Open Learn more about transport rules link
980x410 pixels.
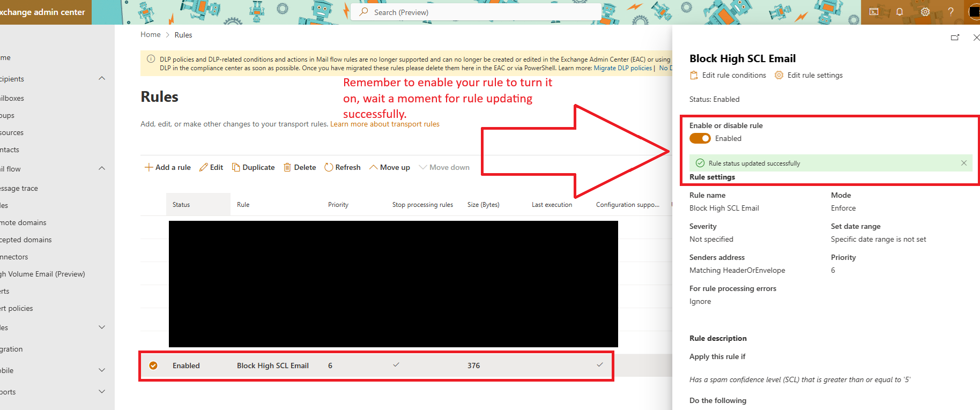[385, 124]
